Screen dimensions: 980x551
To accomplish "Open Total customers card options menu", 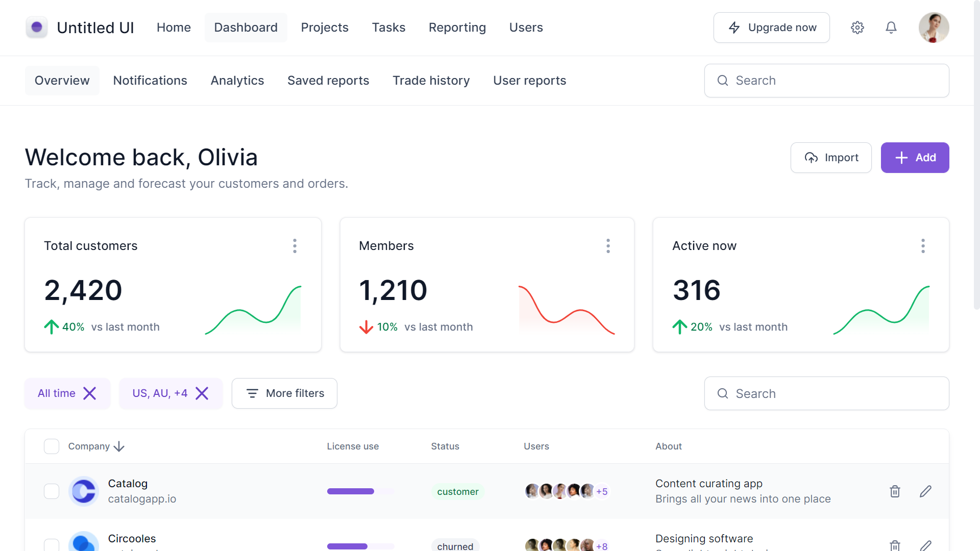I will tap(295, 246).
